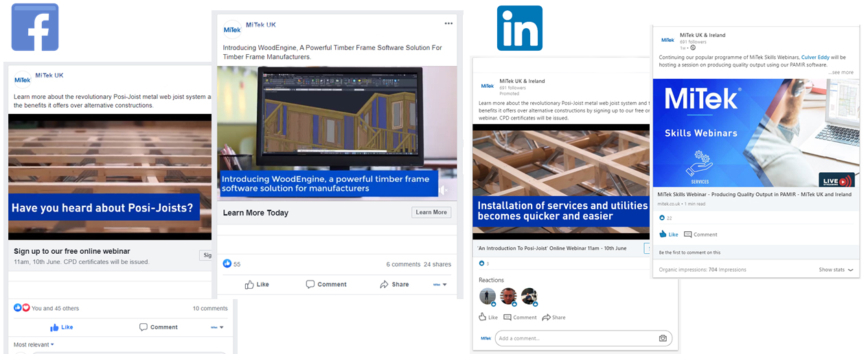Share the WoodEngine Facebook post
This screenshot has height=354, width=868.
[394, 284]
